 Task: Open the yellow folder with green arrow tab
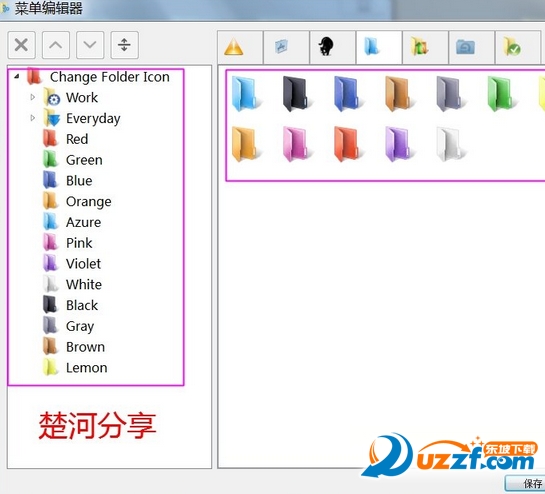tap(425, 47)
